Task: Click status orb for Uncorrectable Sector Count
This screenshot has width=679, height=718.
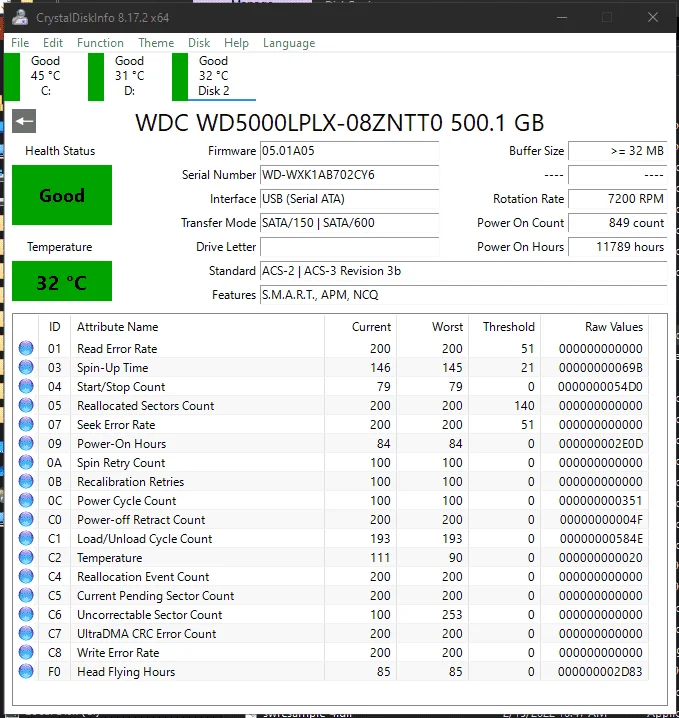Action: point(26,615)
